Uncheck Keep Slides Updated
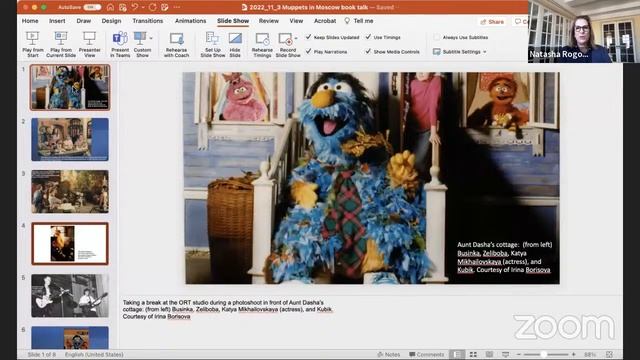The width and height of the screenshot is (640, 360). [309, 37]
